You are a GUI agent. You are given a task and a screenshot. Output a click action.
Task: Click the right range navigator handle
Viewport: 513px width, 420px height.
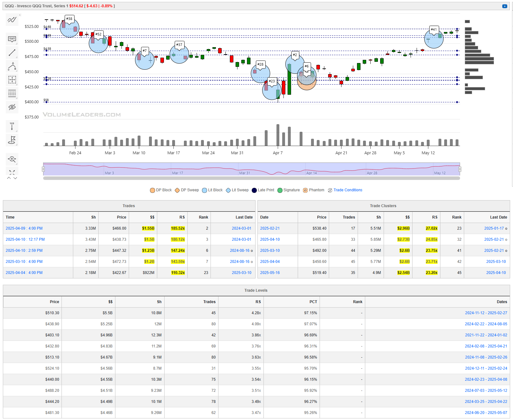point(460,169)
